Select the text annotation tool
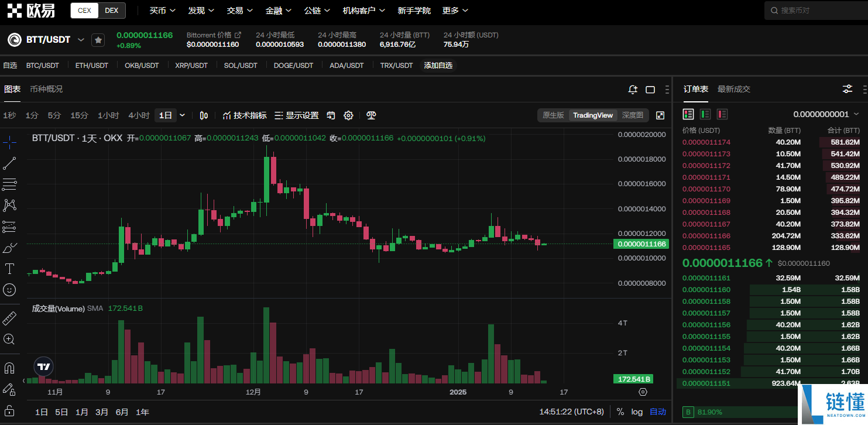 pos(9,269)
